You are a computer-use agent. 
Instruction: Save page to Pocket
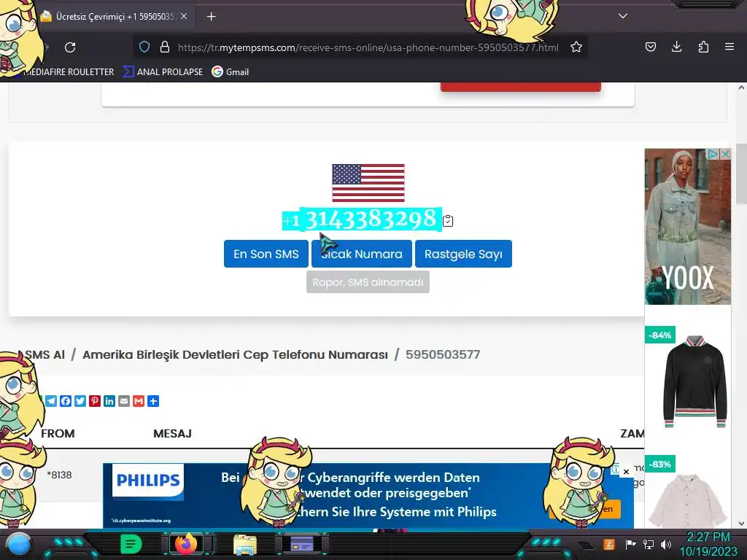tap(650, 47)
